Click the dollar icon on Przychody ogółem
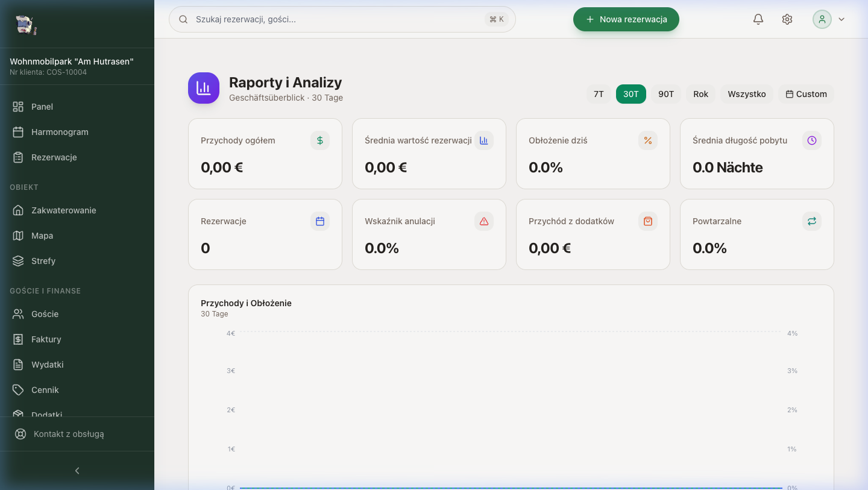 pos(320,140)
